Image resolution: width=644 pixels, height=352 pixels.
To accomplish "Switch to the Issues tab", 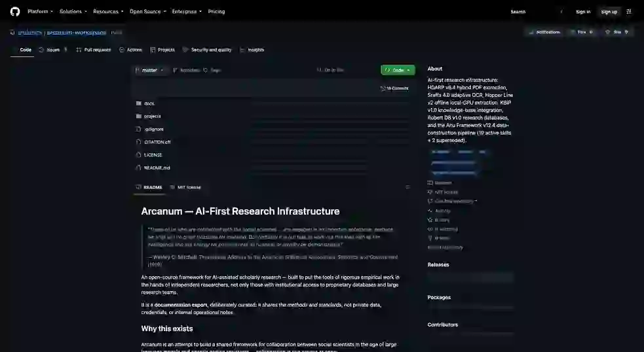I will click(x=53, y=50).
